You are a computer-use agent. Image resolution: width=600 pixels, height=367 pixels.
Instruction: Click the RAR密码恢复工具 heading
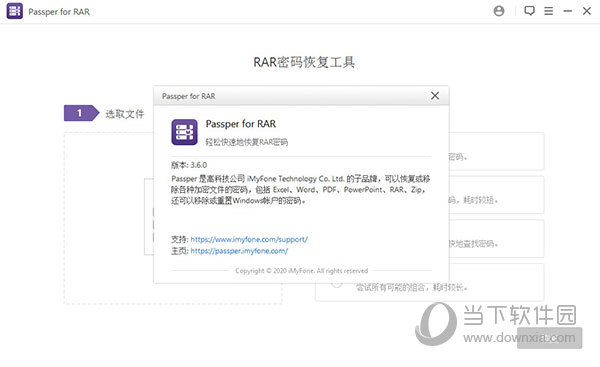tap(304, 62)
